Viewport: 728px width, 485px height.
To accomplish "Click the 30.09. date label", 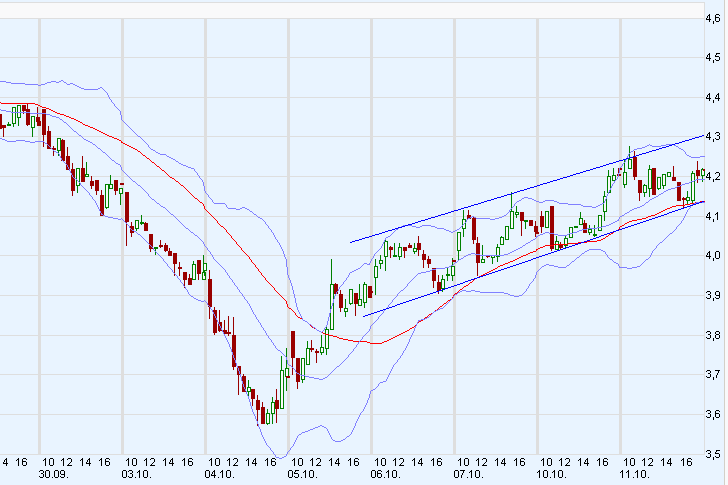I will (x=53, y=474).
